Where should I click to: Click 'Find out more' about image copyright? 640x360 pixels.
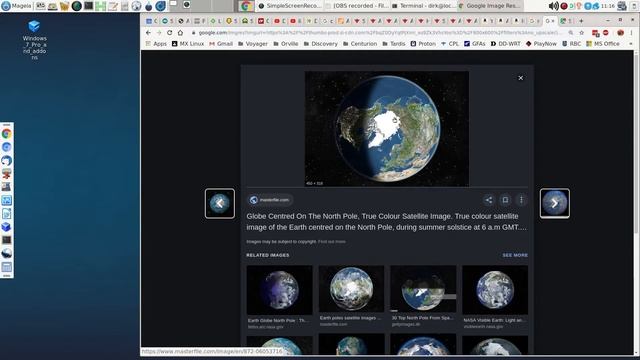tap(331, 242)
